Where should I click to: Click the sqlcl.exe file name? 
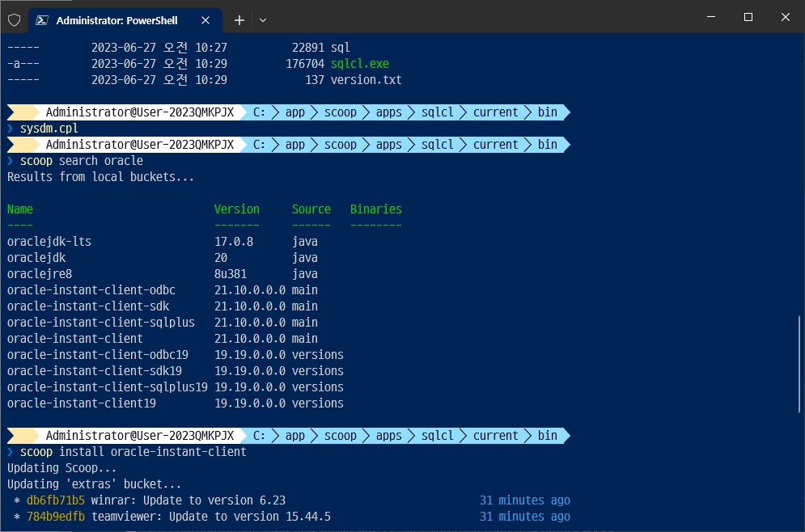click(360, 64)
